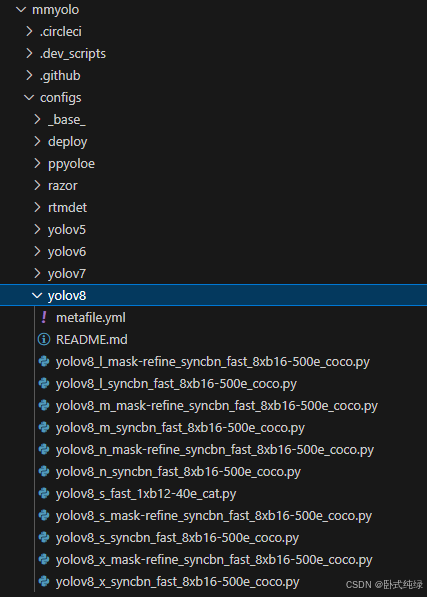Image resolution: width=427 pixels, height=597 pixels.
Task: Open yolov8_n_mask-refine_syncbn_fast_8xb16-500e_coco.py
Action: click(215, 450)
